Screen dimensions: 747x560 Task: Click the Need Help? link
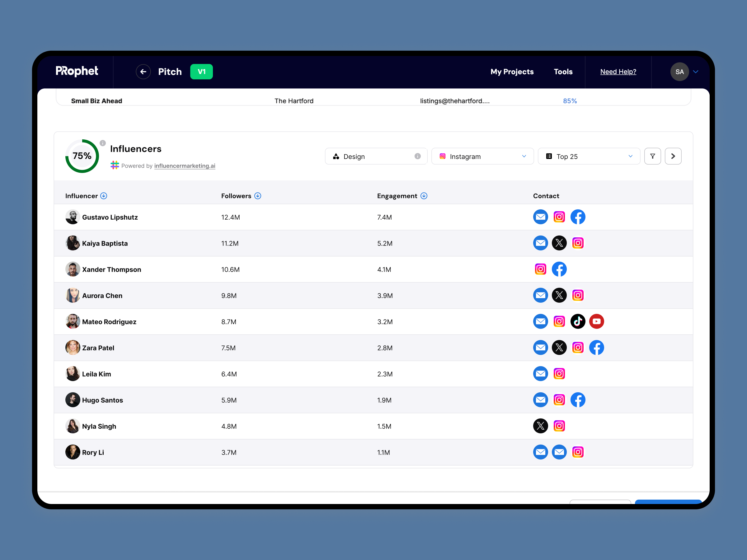point(618,72)
